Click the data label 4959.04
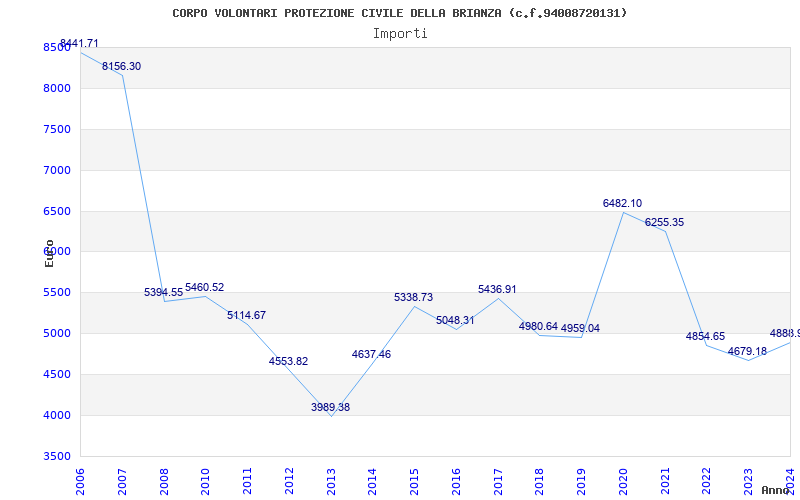The image size is (800, 500). (580, 328)
